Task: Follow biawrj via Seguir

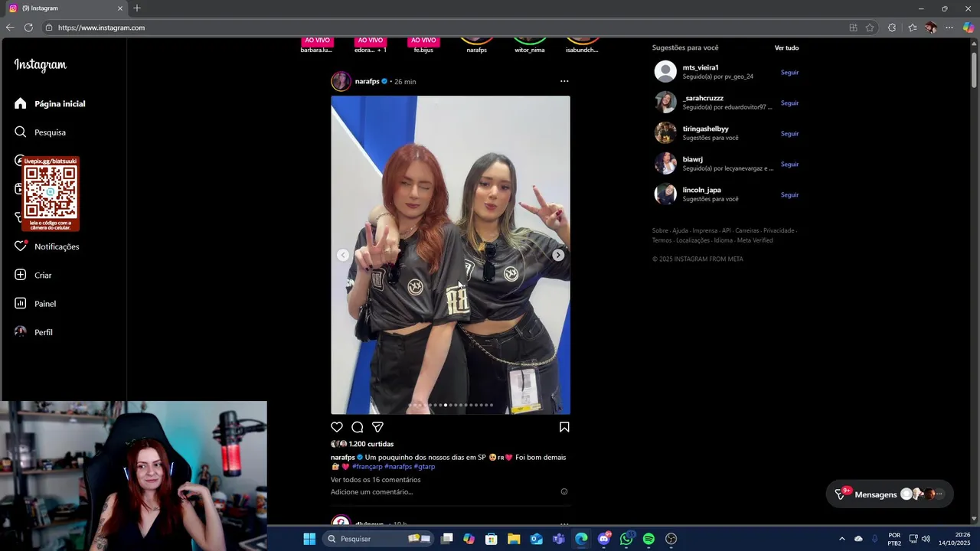Action: click(789, 165)
